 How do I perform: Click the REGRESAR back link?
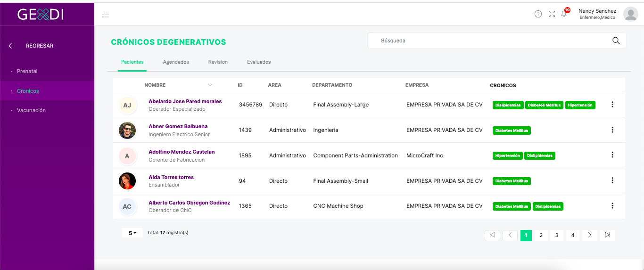pos(40,46)
